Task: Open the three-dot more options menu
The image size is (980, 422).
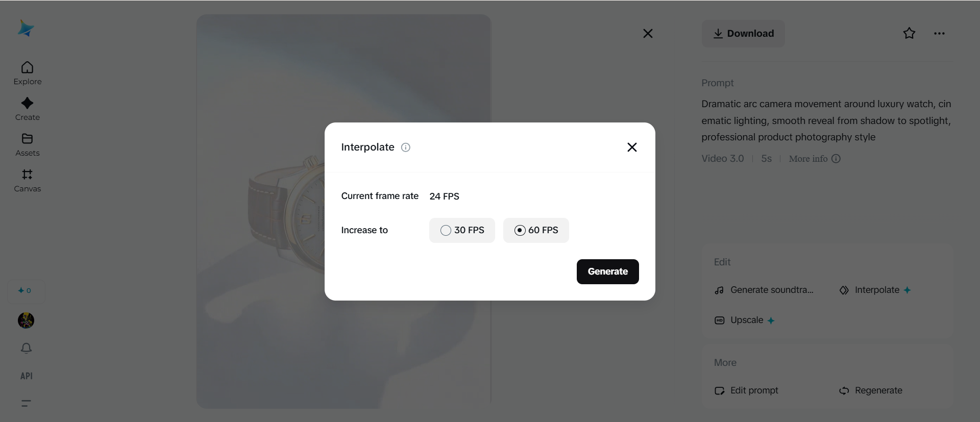Action: (939, 34)
